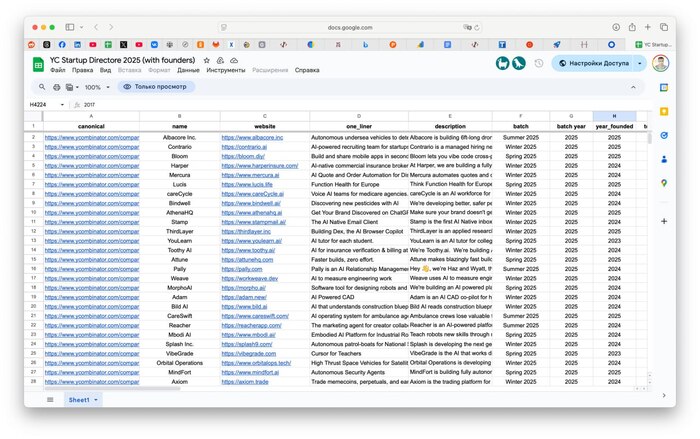Open version history clock icon
The height and width of the screenshot is (439, 700).
[539, 63]
